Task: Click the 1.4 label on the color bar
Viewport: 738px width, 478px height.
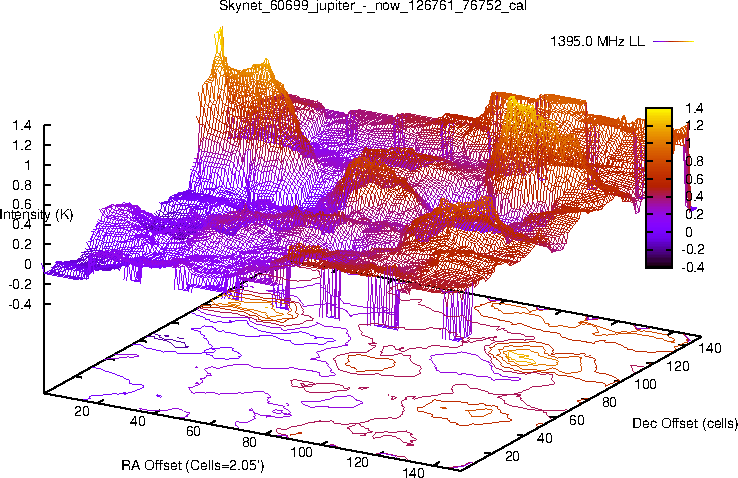Action: pyautogui.click(x=694, y=108)
